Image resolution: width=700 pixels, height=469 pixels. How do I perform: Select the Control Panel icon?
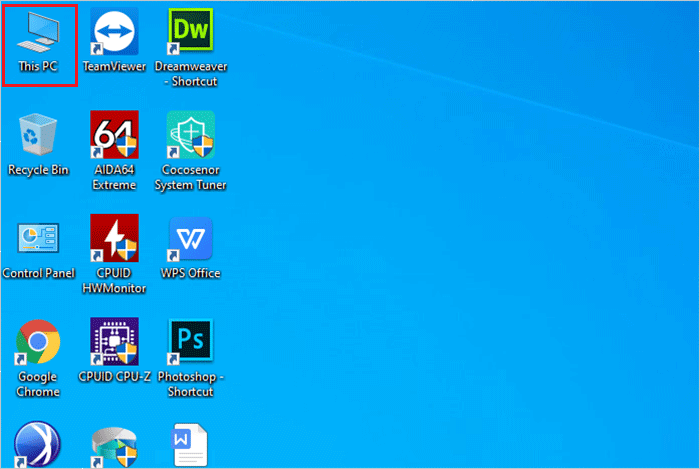pos(38,238)
